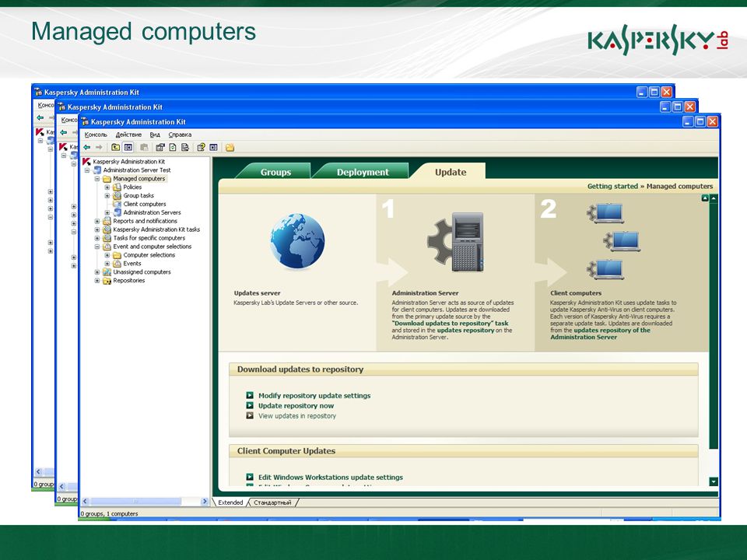747x560 pixels.
Task: Collapse the Managed computers tree node
Action: 97,179
